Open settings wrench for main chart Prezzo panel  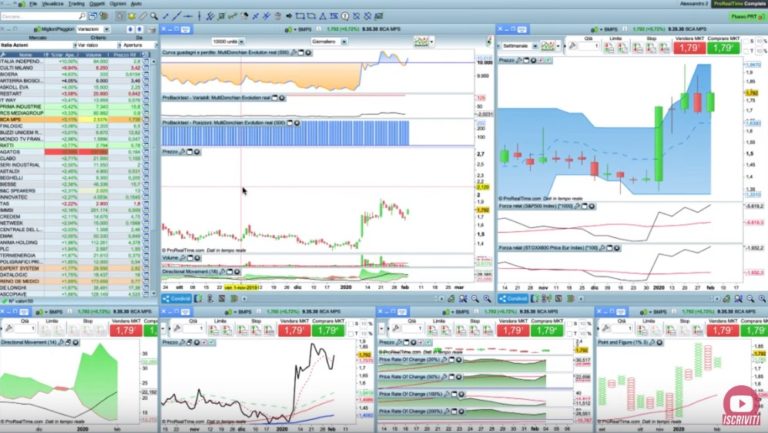coord(182,152)
